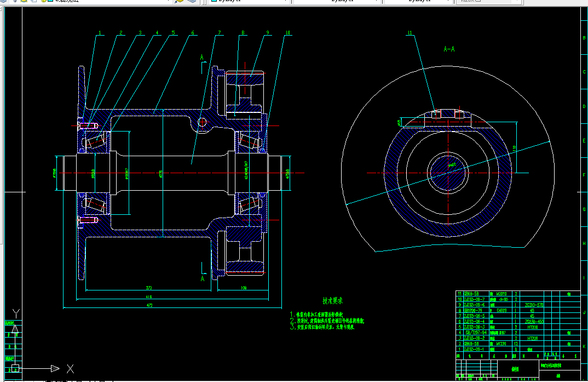Click the 272 horizontal dimension text
This screenshot has width=588, height=382.
(149, 288)
